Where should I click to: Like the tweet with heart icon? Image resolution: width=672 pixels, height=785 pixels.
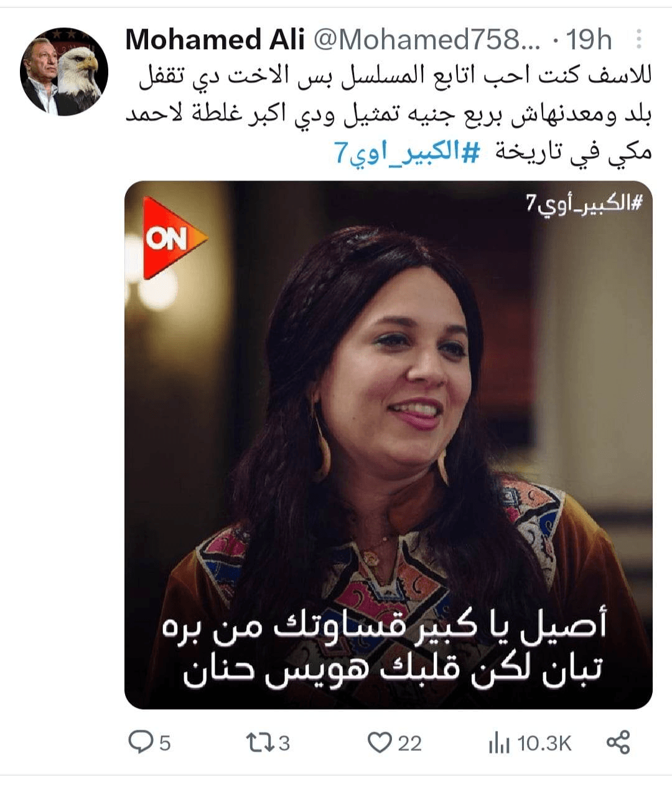coord(379,743)
